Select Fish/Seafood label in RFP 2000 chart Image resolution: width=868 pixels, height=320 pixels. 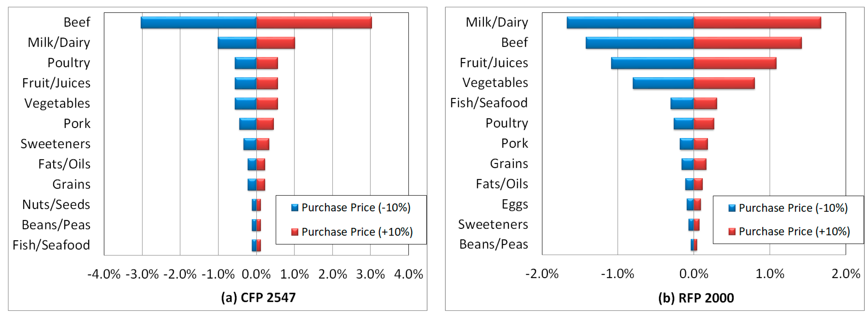[489, 103]
